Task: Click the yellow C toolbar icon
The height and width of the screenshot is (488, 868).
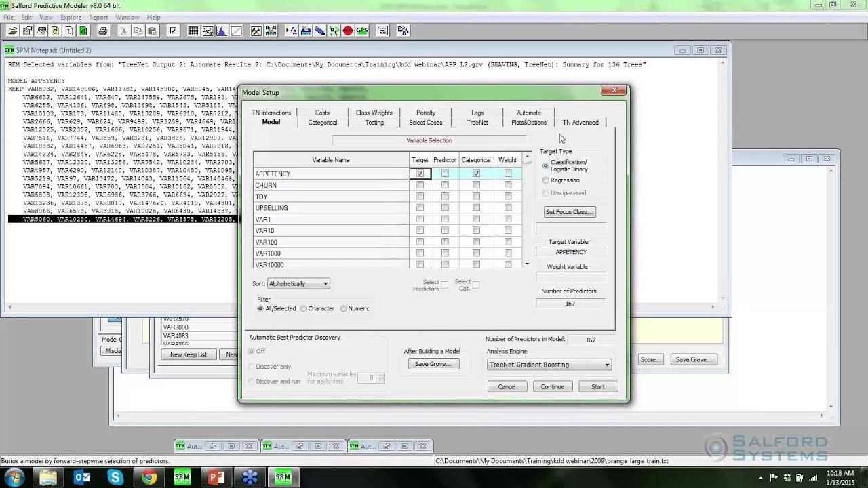Action: point(56,30)
